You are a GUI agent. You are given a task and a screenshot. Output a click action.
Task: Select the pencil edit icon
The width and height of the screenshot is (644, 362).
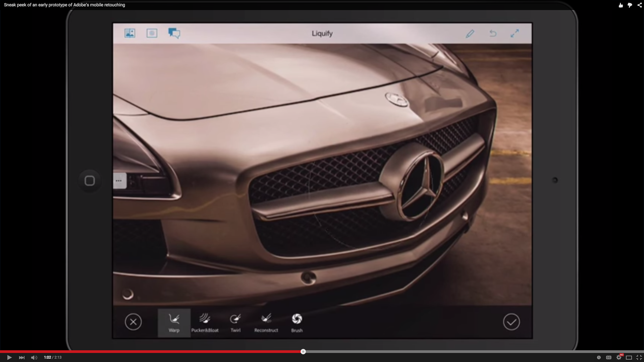470,34
